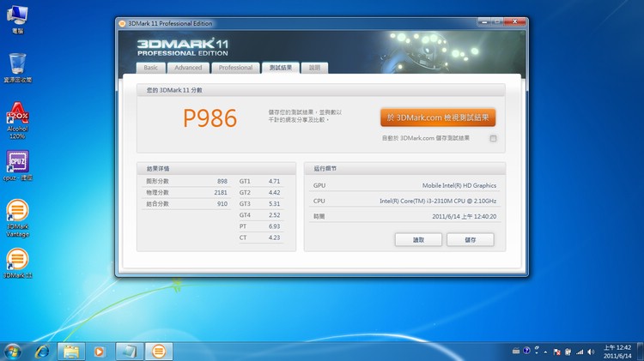Viewport: 644px width, 361px height.
Task: Click the power battery tray icon
Action: 568,352
